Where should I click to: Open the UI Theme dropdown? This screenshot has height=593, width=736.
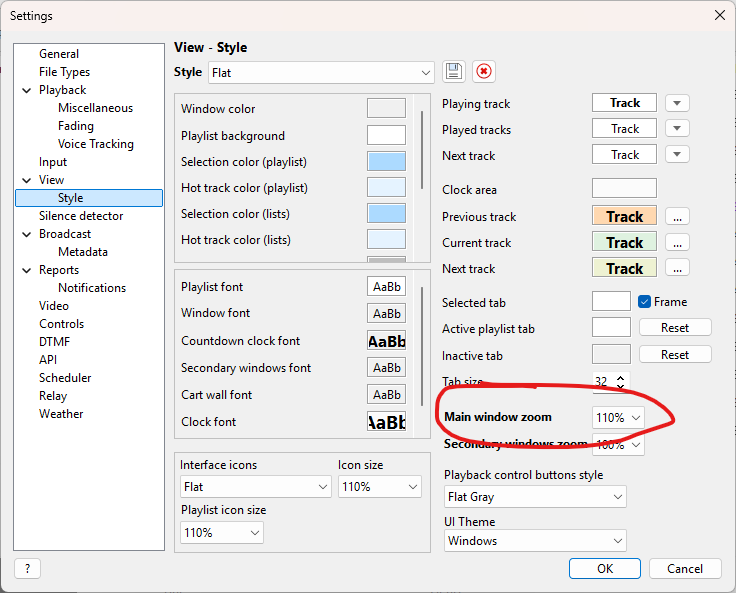click(x=535, y=541)
